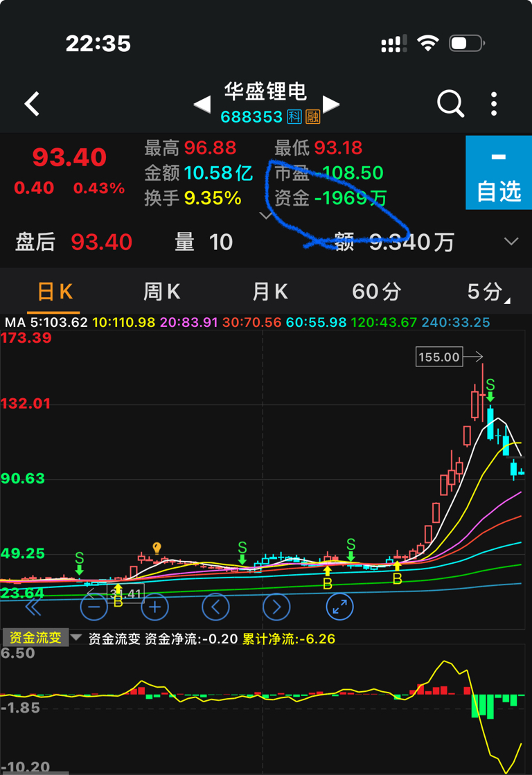This screenshot has width=532, height=775.
Task: Tap the 换手 9.35% value
Action: (x=213, y=197)
